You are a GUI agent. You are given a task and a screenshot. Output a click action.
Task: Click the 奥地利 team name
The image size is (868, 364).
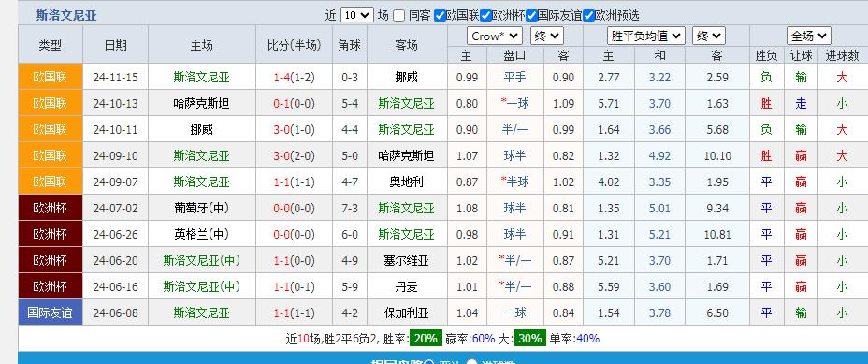[x=406, y=182]
